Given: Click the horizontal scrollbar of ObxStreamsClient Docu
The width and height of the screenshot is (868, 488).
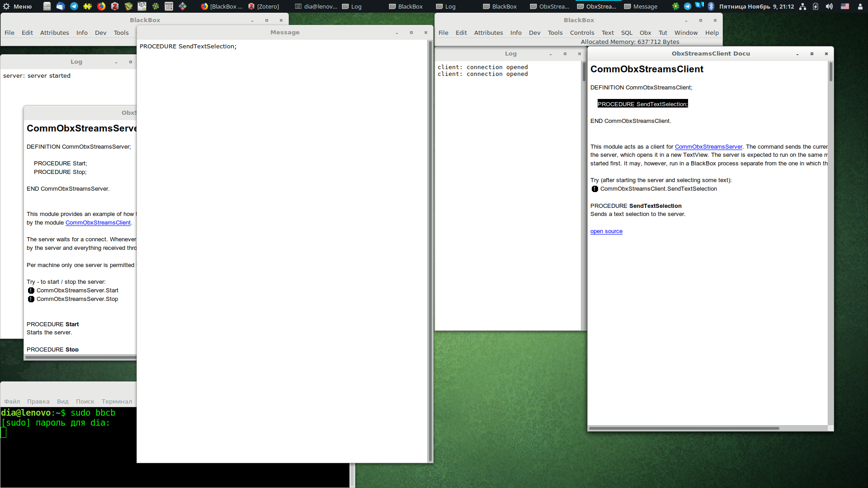Looking at the screenshot, I should pyautogui.click(x=684, y=428).
